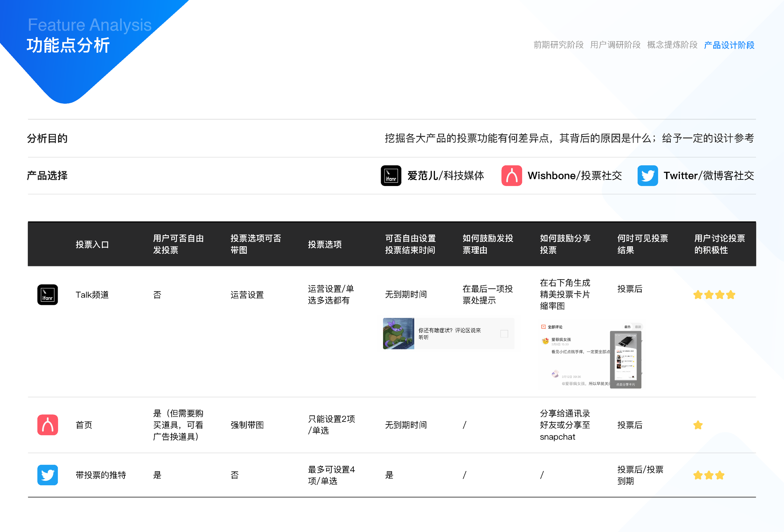Click the 是（但需要购买道具…） cell
Screen dimensions: 784x532
(x=178, y=425)
